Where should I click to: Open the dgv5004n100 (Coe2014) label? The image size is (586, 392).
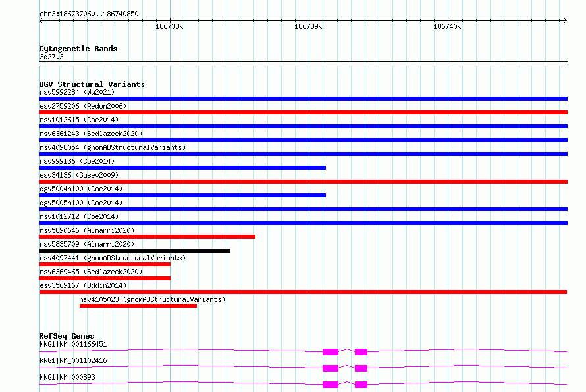pyautogui.click(x=81, y=189)
